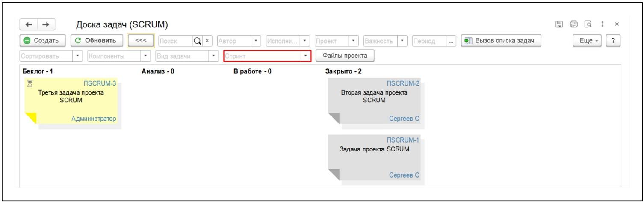The image size is (644, 202).
Task: Click Администратор on the yellow card
Action: tap(94, 119)
